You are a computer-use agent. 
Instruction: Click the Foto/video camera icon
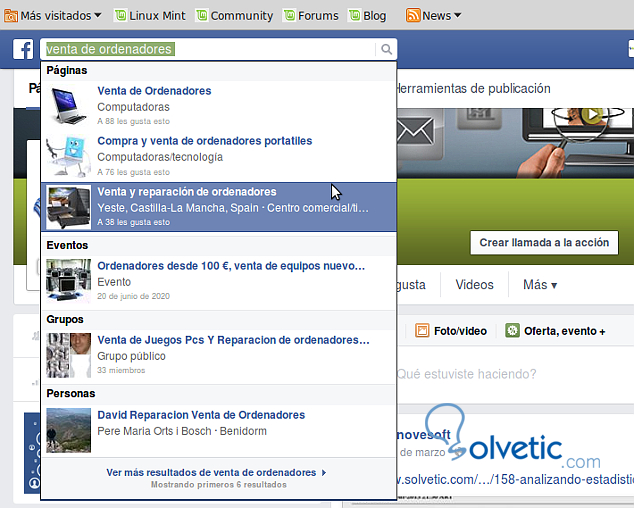422,330
